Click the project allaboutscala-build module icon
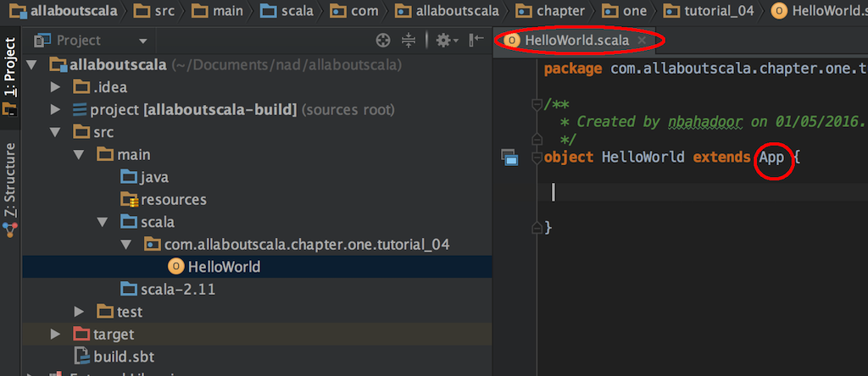 point(81,109)
